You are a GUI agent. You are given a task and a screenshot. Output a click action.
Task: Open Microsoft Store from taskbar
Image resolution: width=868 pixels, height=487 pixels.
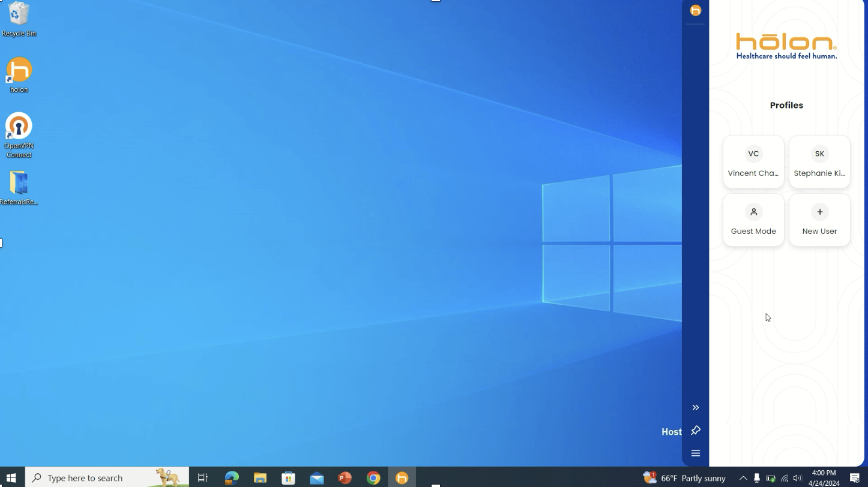pos(289,477)
